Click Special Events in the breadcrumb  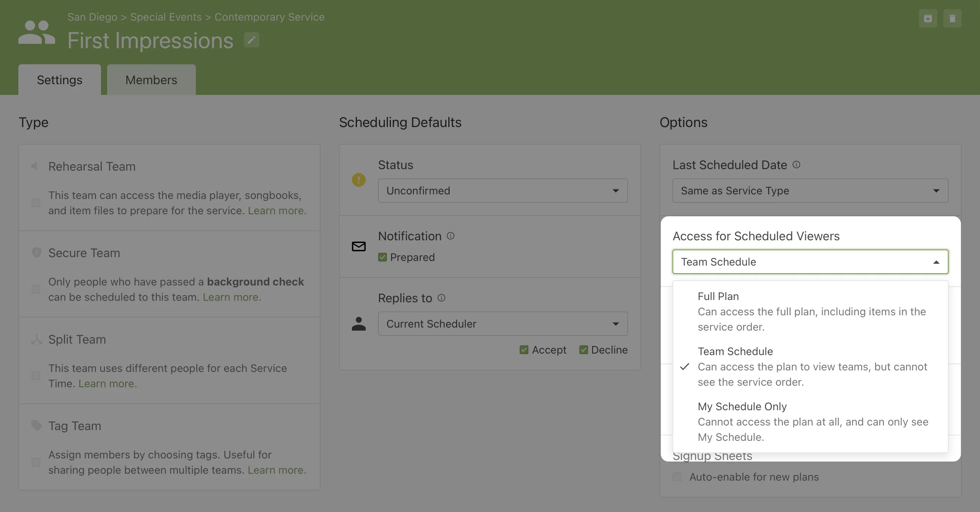point(165,17)
